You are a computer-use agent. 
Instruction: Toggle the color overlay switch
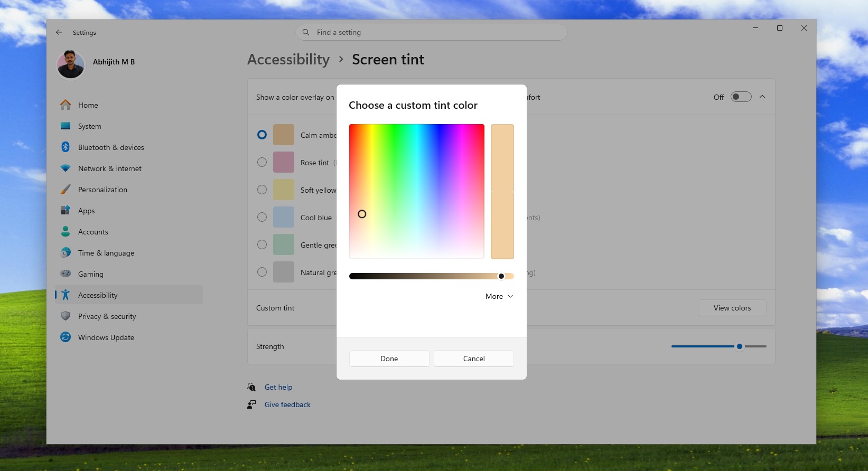click(740, 97)
